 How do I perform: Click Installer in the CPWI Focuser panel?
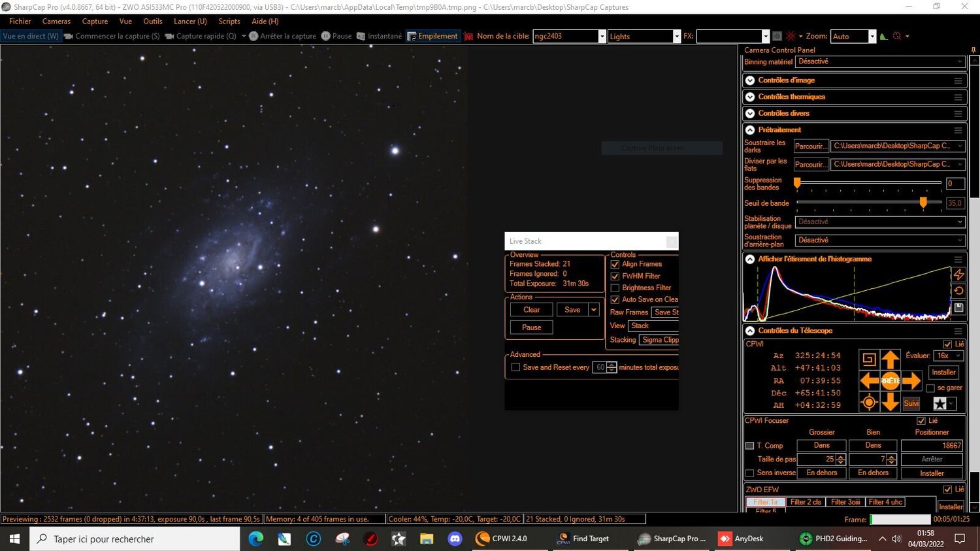(x=931, y=473)
